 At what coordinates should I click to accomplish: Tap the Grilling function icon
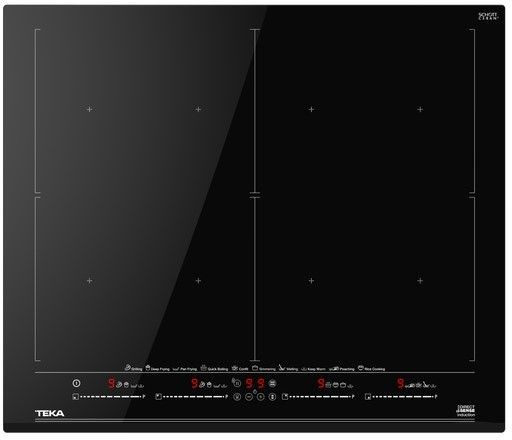tap(127, 368)
